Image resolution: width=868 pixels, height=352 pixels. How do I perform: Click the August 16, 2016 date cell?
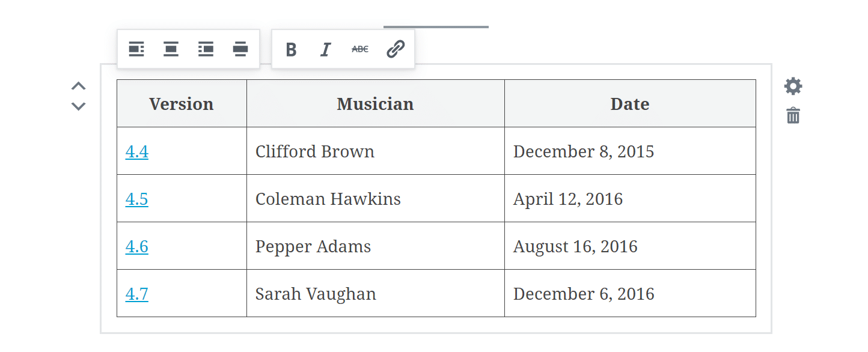click(575, 246)
